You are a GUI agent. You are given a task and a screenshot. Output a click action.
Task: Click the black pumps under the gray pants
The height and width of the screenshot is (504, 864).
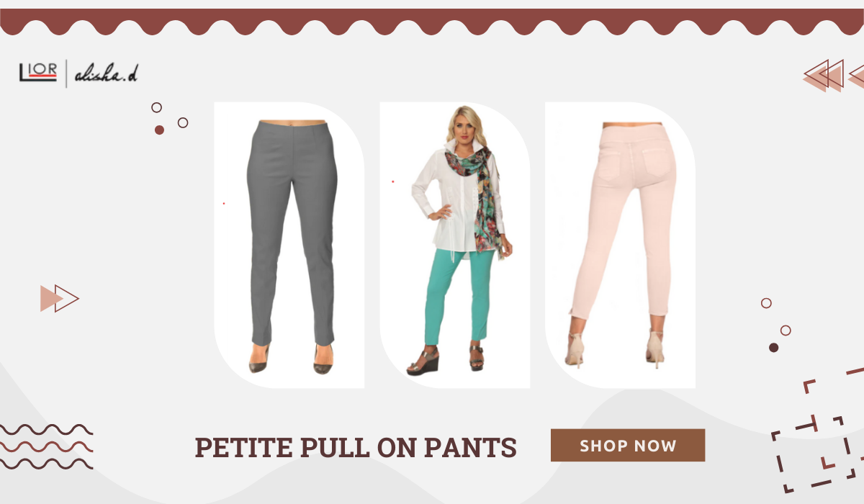coord(292,359)
